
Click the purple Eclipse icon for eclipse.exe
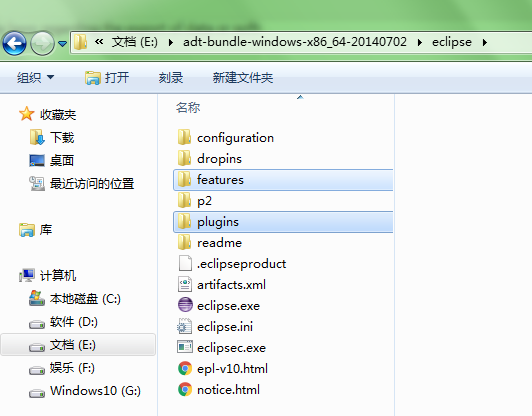point(185,304)
